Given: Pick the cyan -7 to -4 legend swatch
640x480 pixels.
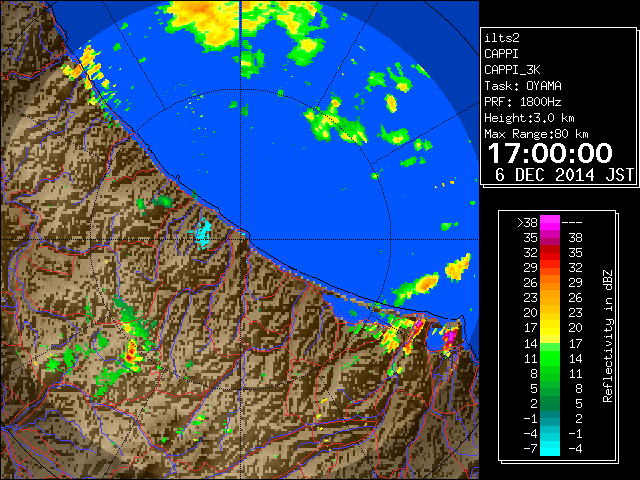Looking at the screenshot, I should [x=550, y=448].
